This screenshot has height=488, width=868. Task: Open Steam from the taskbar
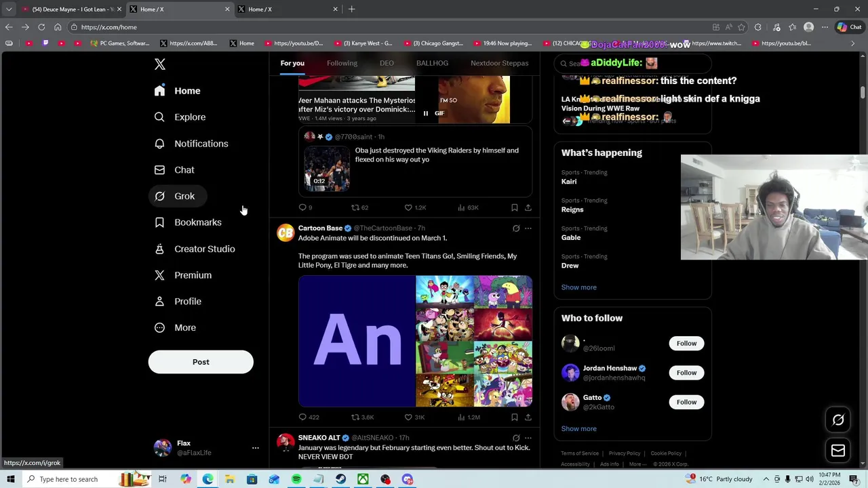(340, 479)
